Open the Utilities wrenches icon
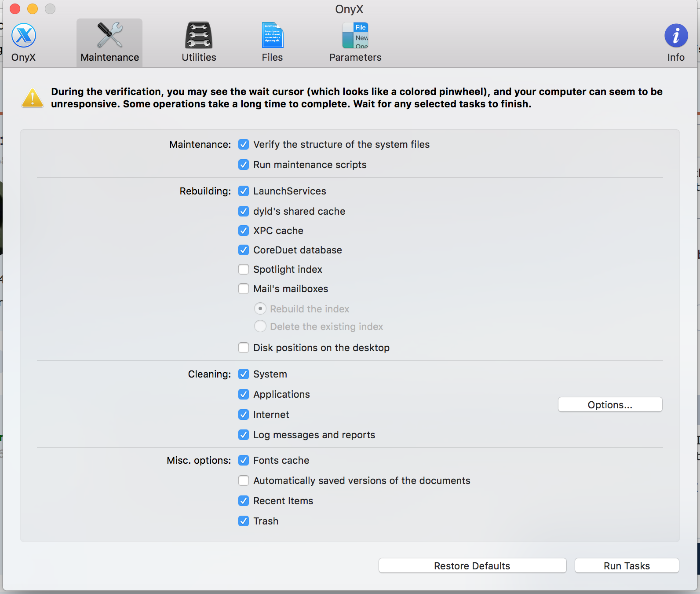The image size is (700, 594). [199, 35]
